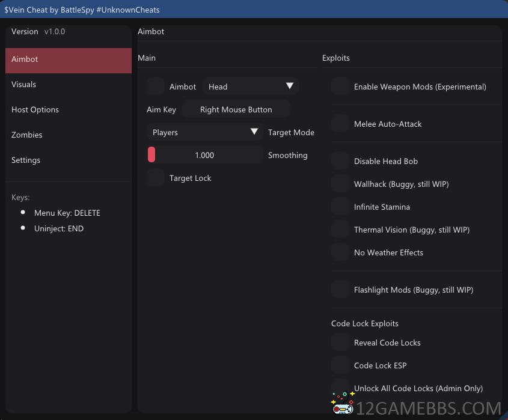Click the Keys: heading in the sidebar
This screenshot has height=420, width=508.
coord(20,198)
